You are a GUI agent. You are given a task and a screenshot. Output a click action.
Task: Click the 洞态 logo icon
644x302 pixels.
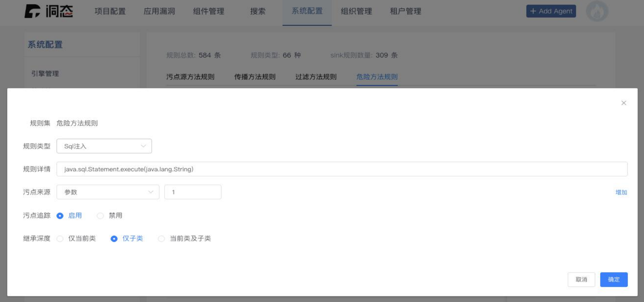[x=33, y=11]
